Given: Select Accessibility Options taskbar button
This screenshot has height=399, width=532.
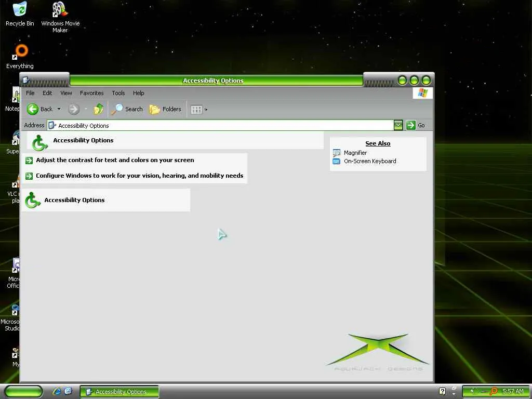Looking at the screenshot, I should click(119, 392).
